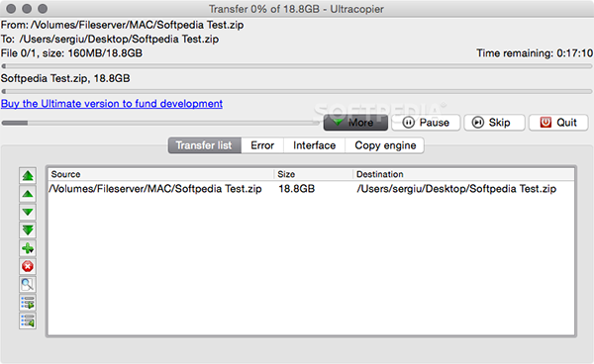Click the /Users/sergiu/Desktop/Softpedia Test.zip destination cell

(456, 189)
